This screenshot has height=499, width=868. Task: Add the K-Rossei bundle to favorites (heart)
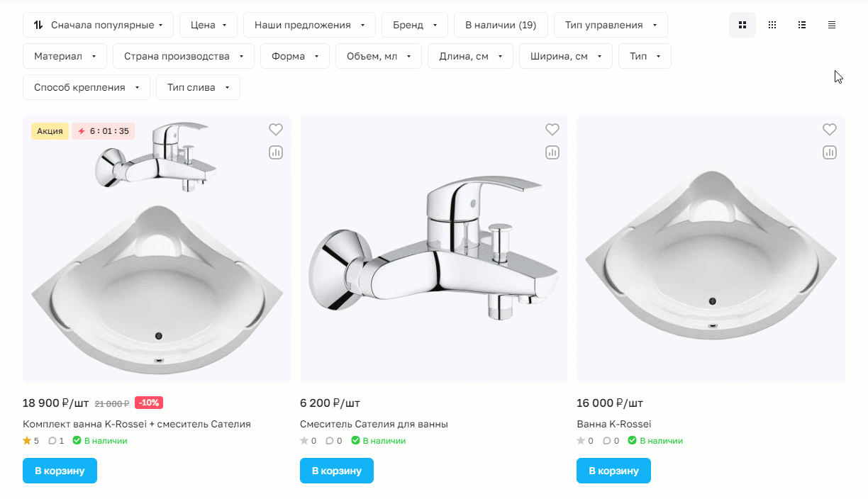click(x=276, y=130)
